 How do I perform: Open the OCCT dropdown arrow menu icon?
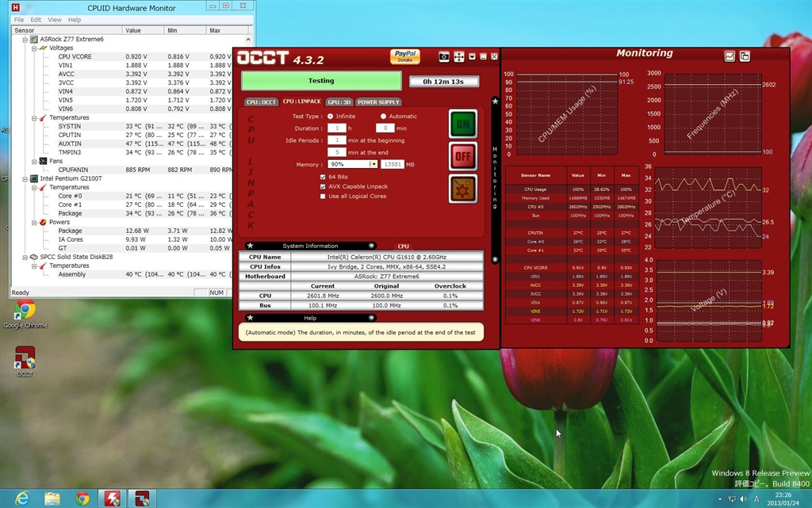(472, 56)
